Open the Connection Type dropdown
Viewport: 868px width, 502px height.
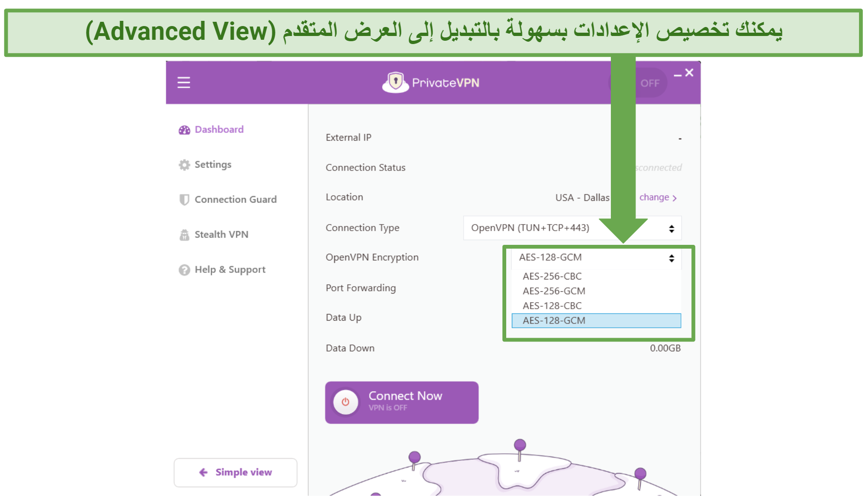click(x=572, y=228)
